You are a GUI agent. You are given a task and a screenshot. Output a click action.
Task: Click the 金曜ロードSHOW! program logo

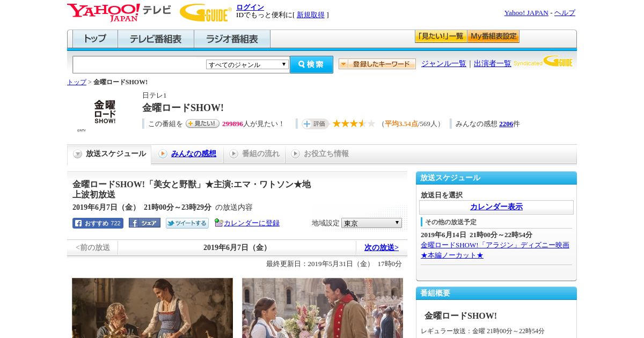click(105, 113)
